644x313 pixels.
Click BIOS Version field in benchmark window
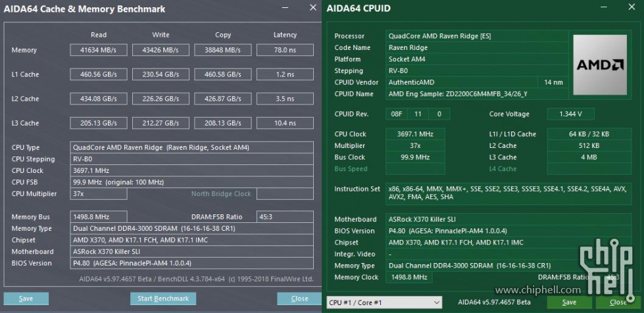pos(192,263)
